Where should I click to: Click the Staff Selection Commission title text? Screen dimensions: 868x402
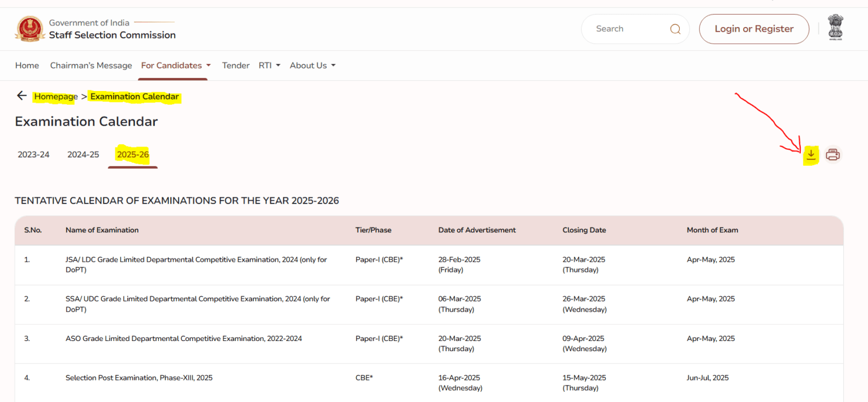112,35
